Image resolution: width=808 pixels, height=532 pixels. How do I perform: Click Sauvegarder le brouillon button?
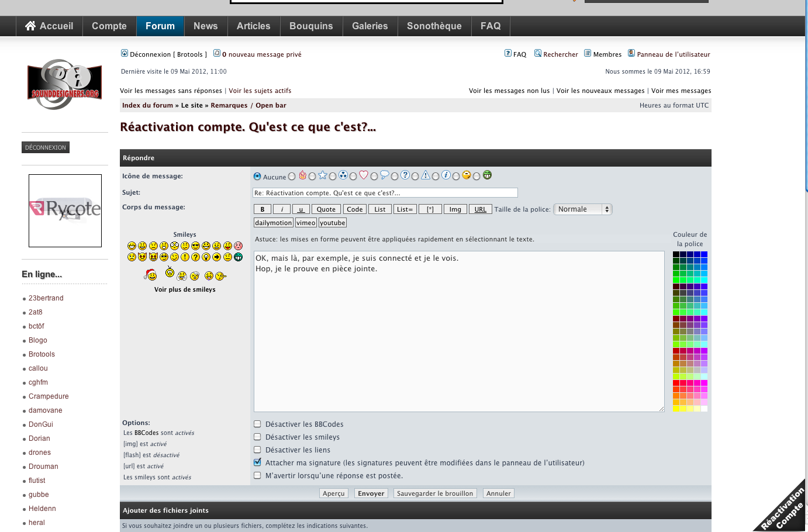[x=435, y=493]
